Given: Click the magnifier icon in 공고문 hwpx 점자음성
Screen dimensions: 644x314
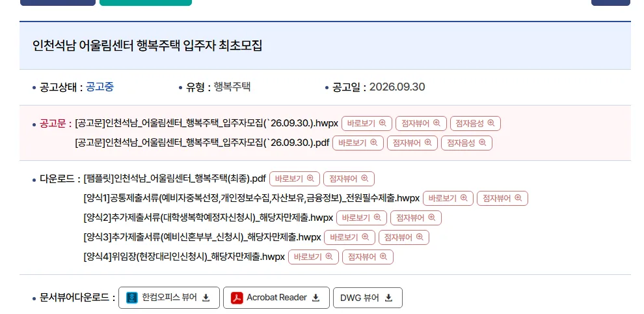Looking at the screenshot, I should (491, 123).
